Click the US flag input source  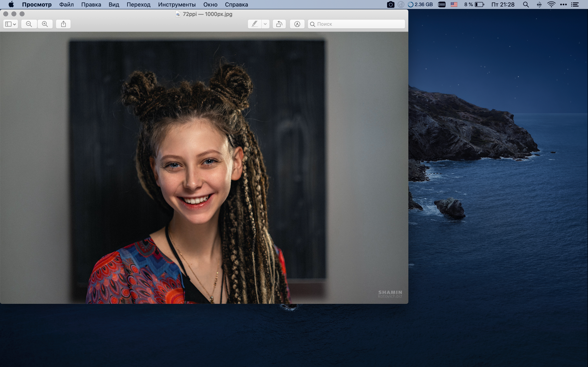[454, 5]
